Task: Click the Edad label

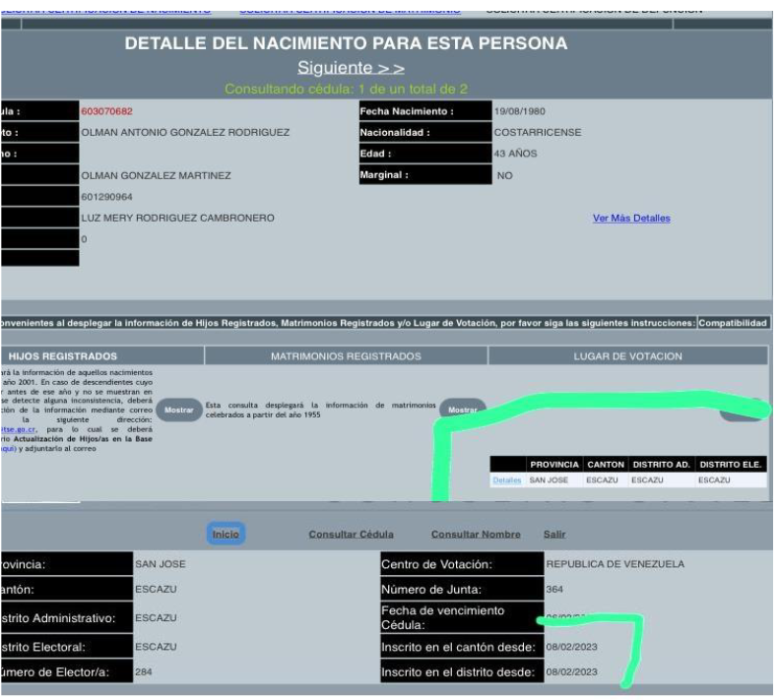Action: pos(425,154)
